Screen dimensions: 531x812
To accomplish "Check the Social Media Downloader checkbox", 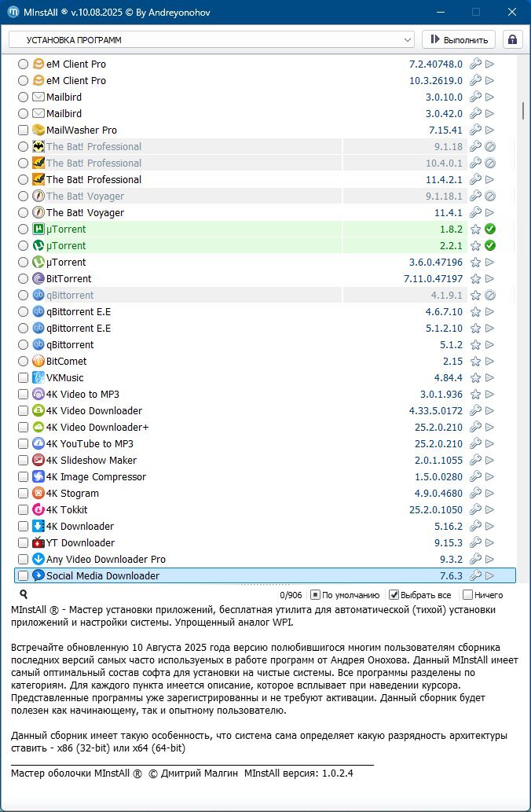I will tap(23, 576).
